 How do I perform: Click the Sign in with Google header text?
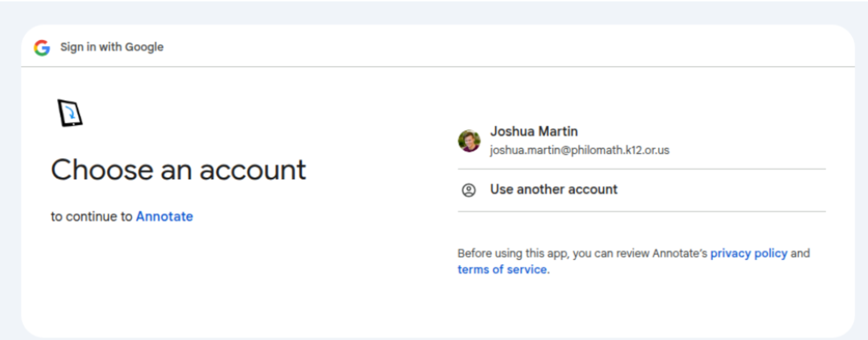point(112,47)
